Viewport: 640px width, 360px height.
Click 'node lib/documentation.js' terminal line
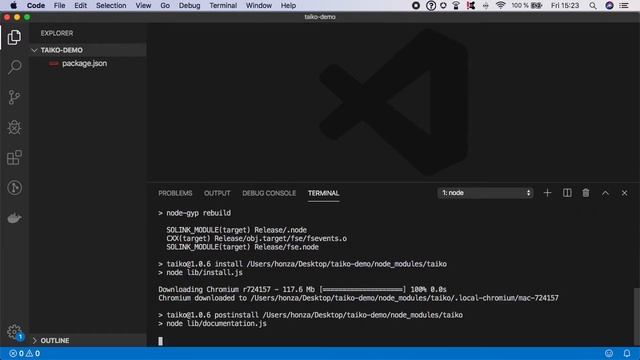point(212,323)
